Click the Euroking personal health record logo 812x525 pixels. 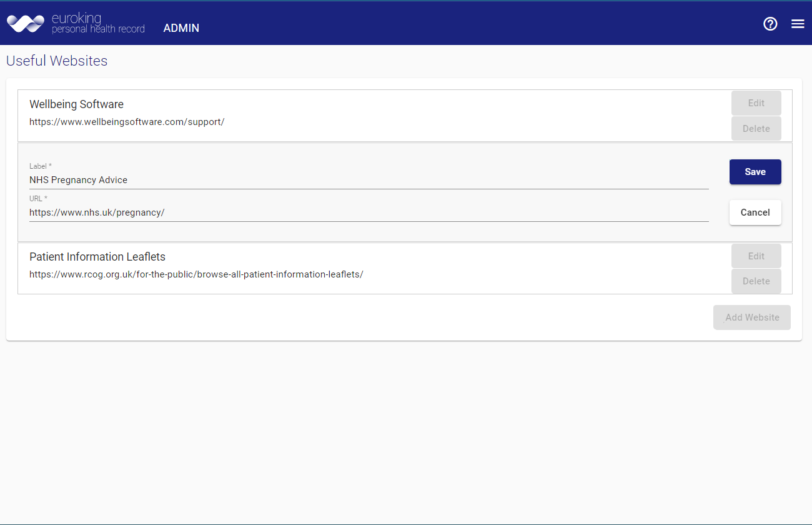[x=76, y=24]
